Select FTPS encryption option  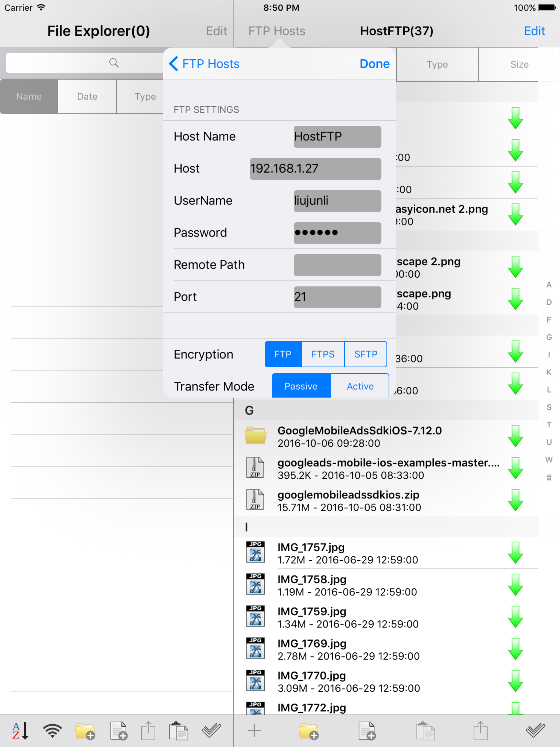click(323, 354)
